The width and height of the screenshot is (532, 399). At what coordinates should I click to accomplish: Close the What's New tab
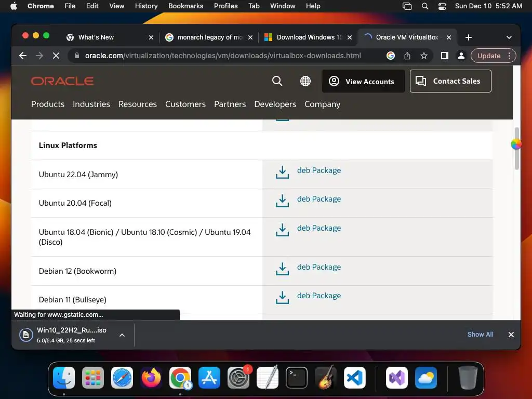point(151,37)
